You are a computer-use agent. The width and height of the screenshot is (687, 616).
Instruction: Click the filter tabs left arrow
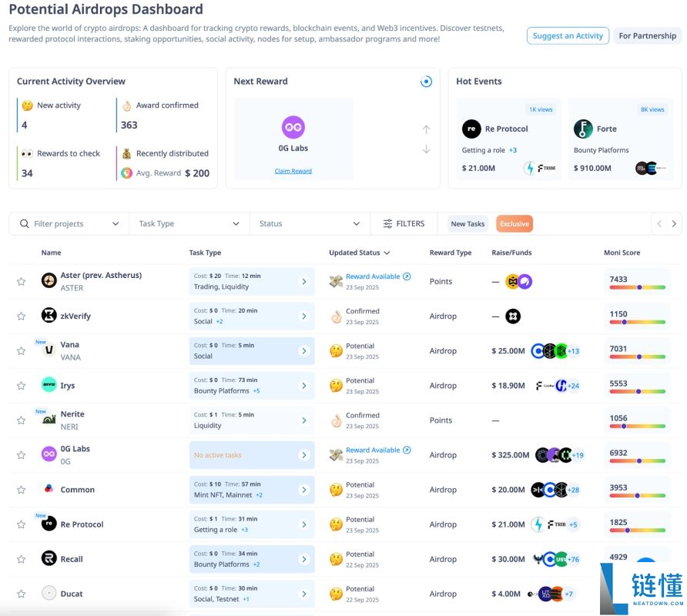(659, 223)
